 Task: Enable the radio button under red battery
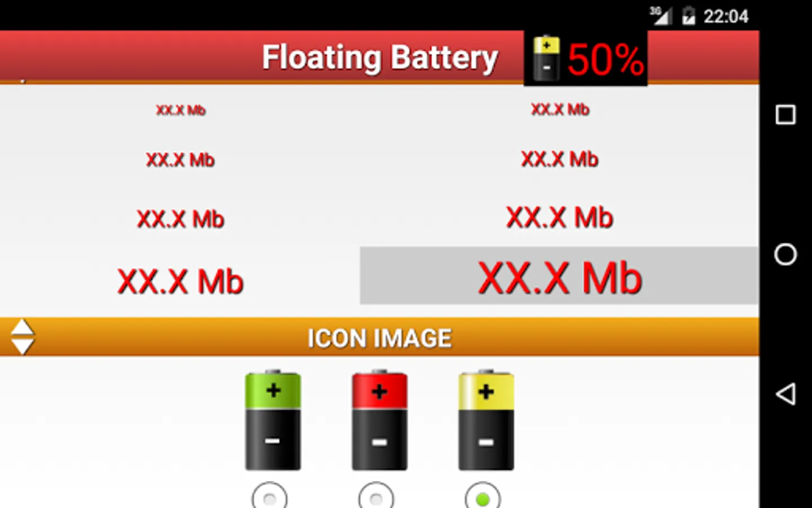tap(376, 496)
